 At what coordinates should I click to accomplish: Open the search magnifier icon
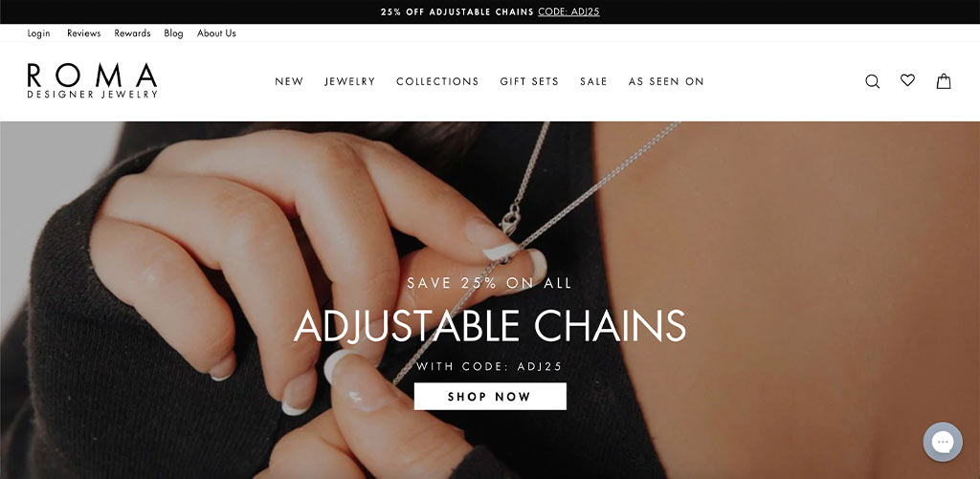pyautogui.click(x=873, y=82)
